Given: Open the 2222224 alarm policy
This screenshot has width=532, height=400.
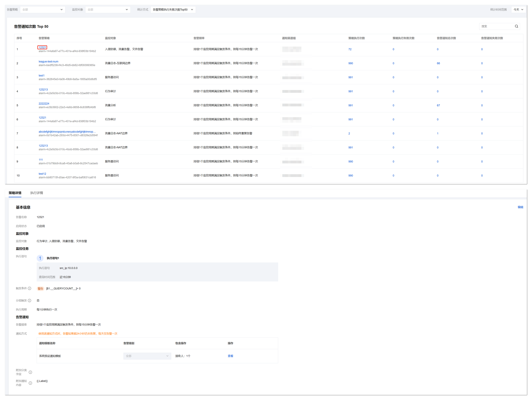Looking at the screenshot, I should [44, 104].
